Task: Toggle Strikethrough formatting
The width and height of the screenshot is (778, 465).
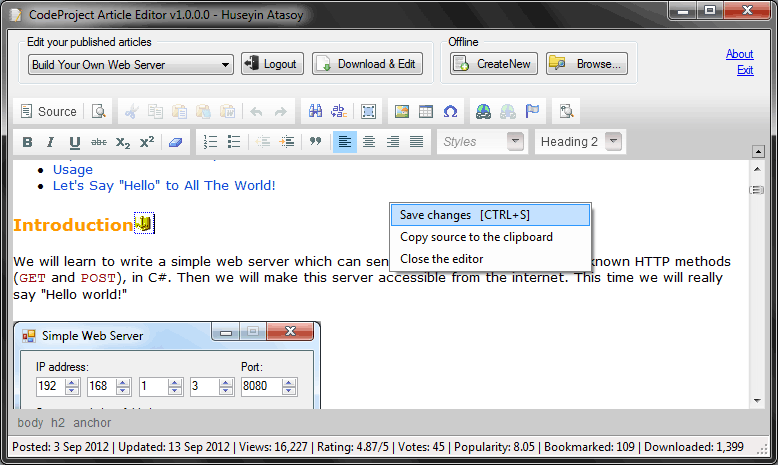Action: point(99,142)
